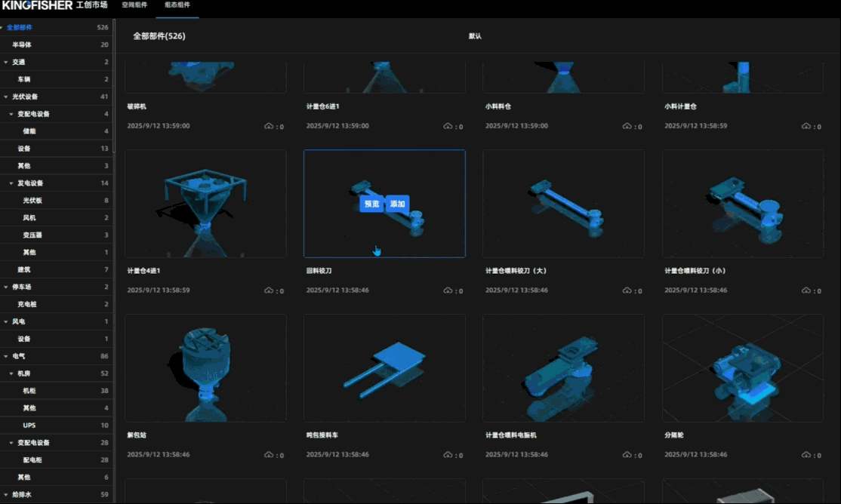This screenshot has height=504, width=841.
Task: Select the 机柜 subcategory
Action: [57, 391]
